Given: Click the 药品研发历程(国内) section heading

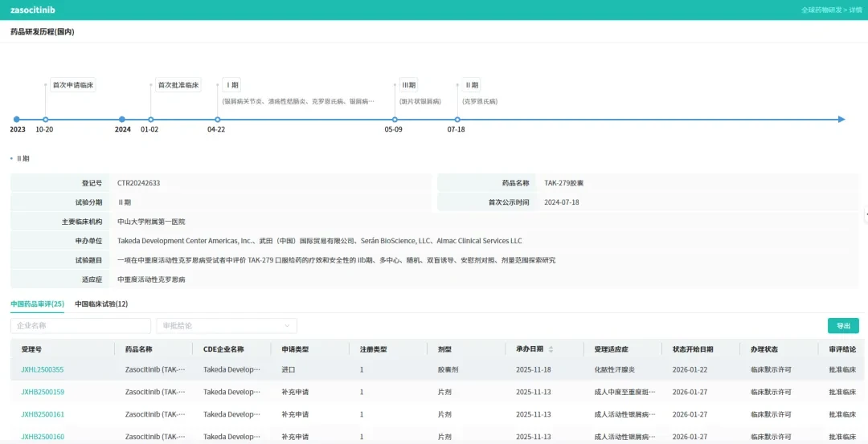Looking at the screenshot, I should pyautogui.click(x=42, y=32).
